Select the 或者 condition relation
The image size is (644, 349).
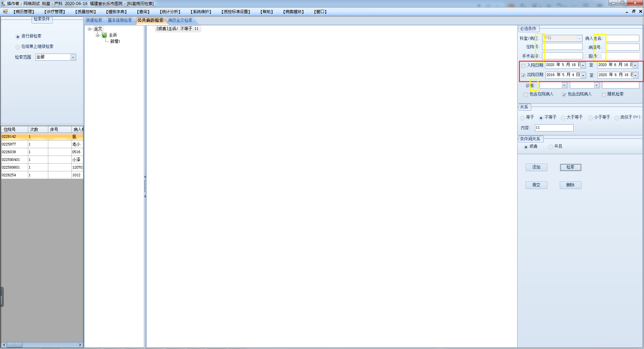pos(526,147)
